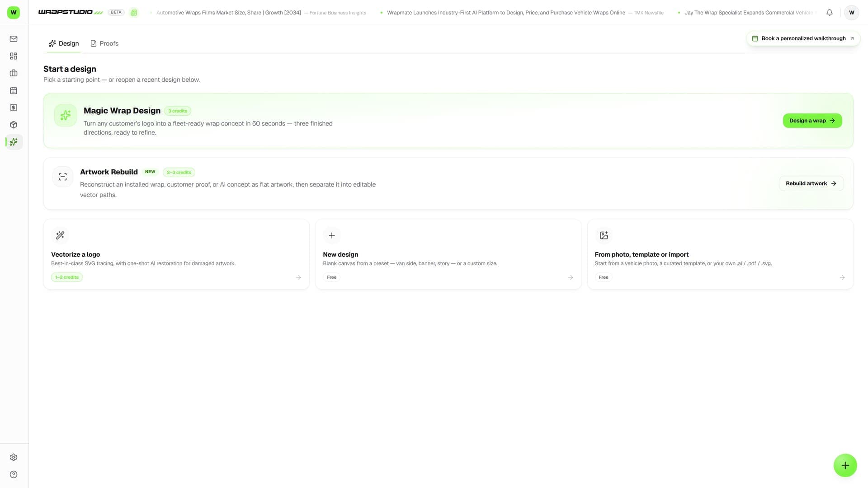Open the Vectorize a logo card title
868x488 pixels.
click(75, 254)
